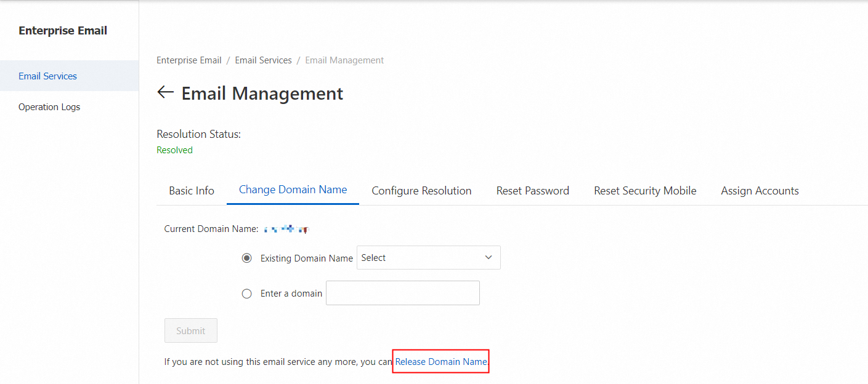Screen dimensions: 868x384
Task: Open the Email Services sidebar item
Action: coord(69,76)
